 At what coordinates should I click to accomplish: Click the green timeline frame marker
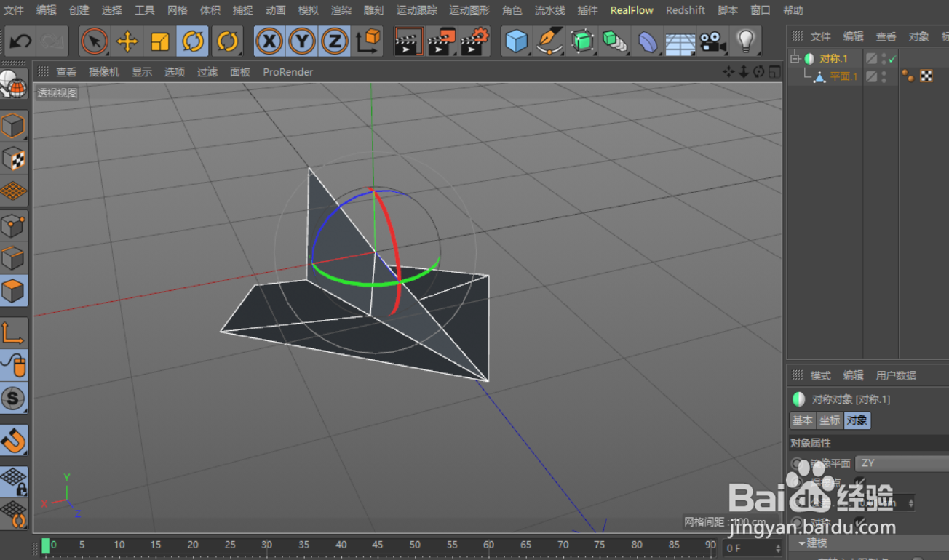point(46,545)
